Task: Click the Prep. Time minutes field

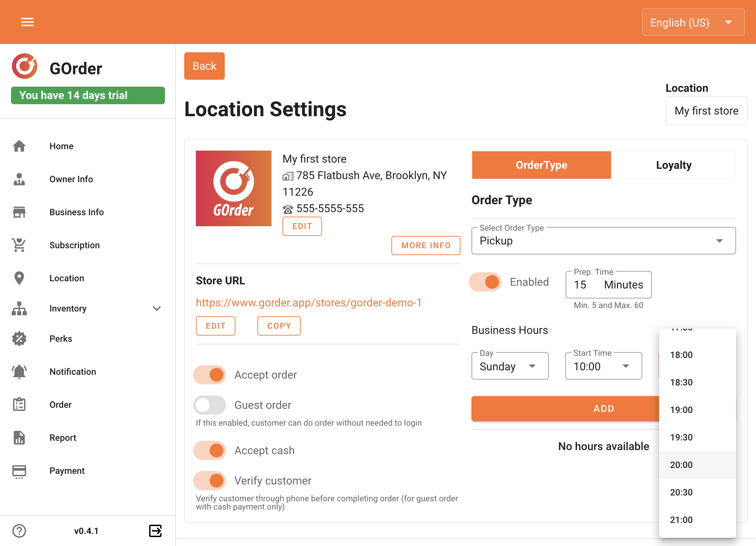Action: 609,285
